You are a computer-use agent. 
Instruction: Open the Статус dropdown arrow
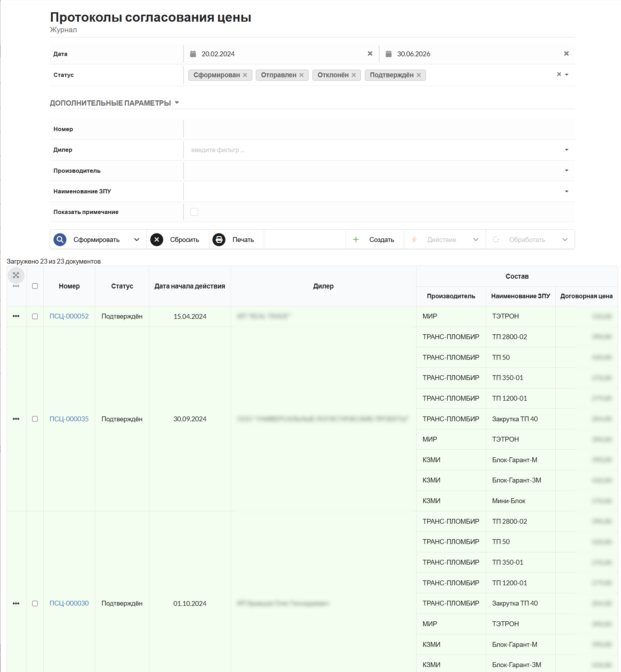click(x=567, y=74)
